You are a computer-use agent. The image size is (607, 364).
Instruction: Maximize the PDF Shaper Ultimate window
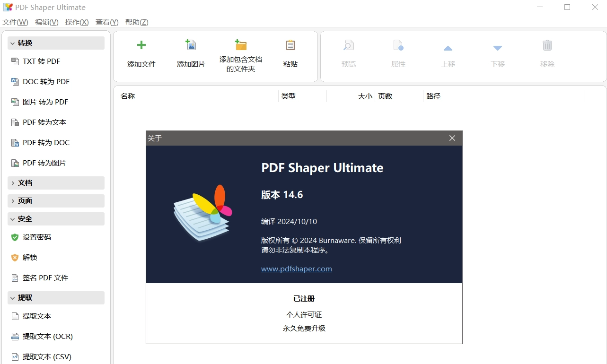[x=567, y=7]
